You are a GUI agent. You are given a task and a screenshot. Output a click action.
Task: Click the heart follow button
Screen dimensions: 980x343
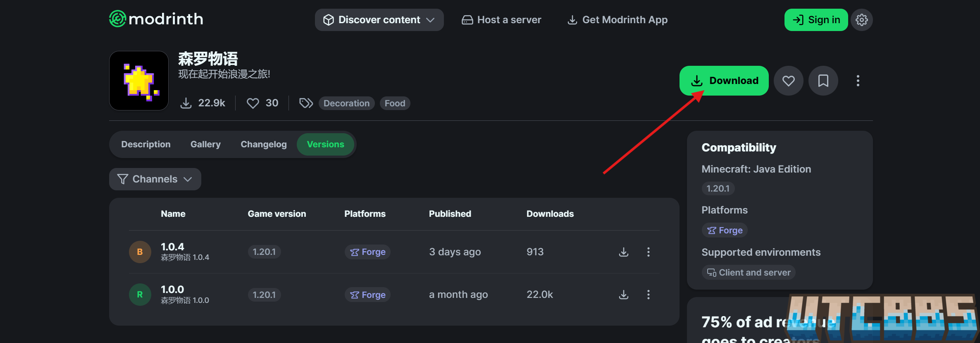pos(788,81)
